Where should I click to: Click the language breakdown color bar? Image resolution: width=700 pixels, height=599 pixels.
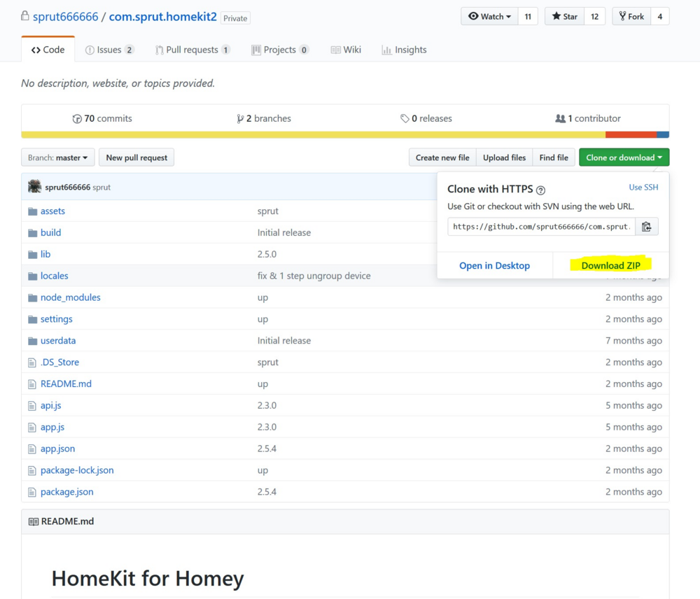pyautogui.click(x=345, y=135)
